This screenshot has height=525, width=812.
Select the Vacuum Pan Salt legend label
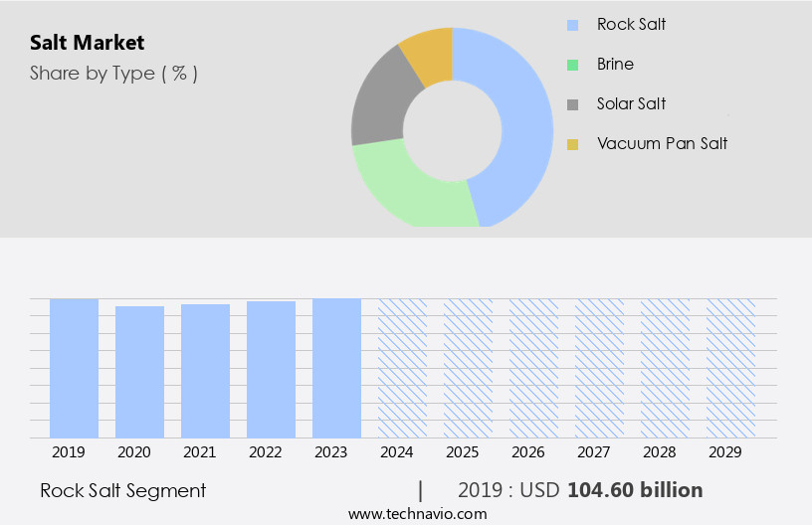(x=662, y=143)
